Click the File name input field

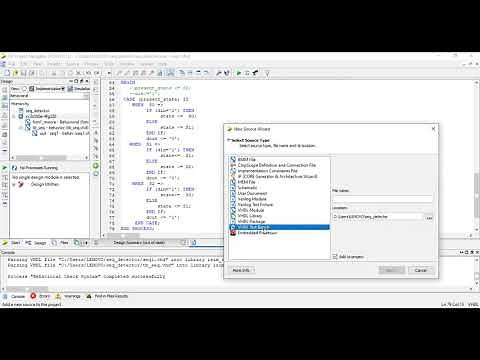tap(382, 198)
